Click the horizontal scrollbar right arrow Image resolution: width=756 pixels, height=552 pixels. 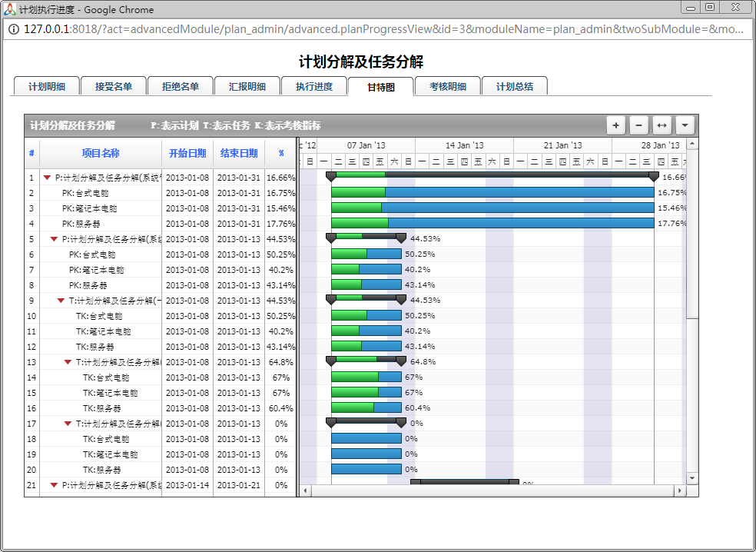click(679, 490)
